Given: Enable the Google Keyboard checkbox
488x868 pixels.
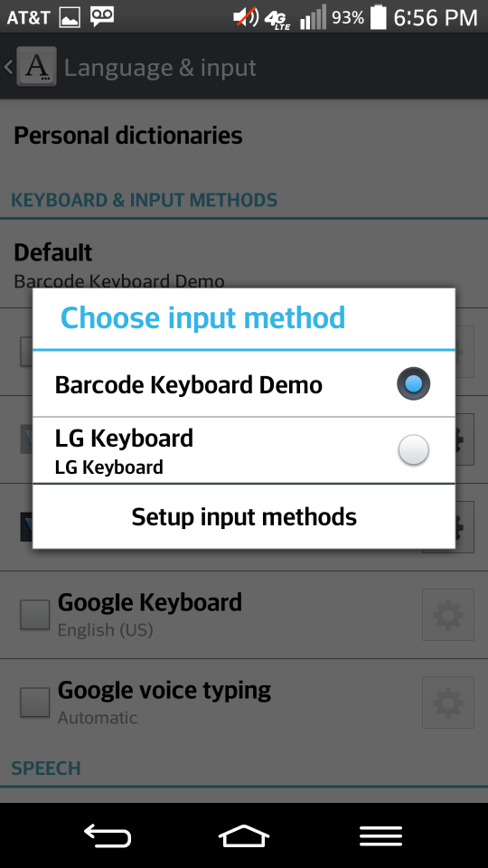Looking at the screenshot, I should [x=35, y=615].
